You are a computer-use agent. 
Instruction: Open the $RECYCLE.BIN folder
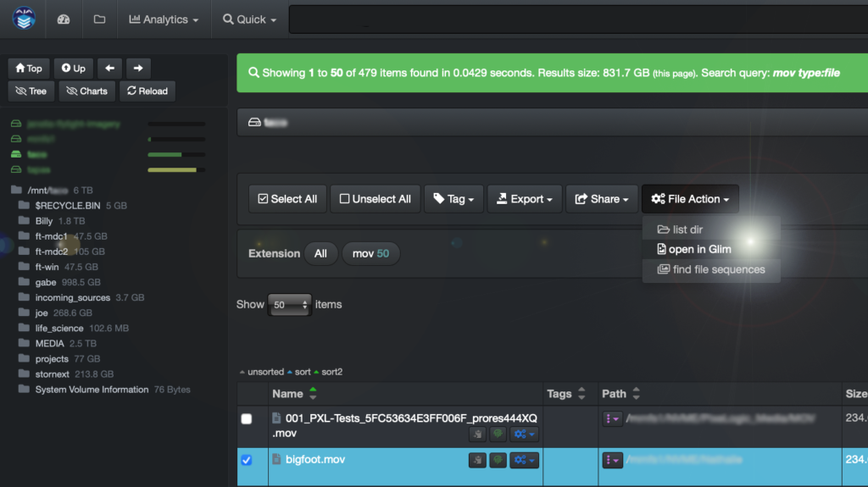[x=68, y=205]
